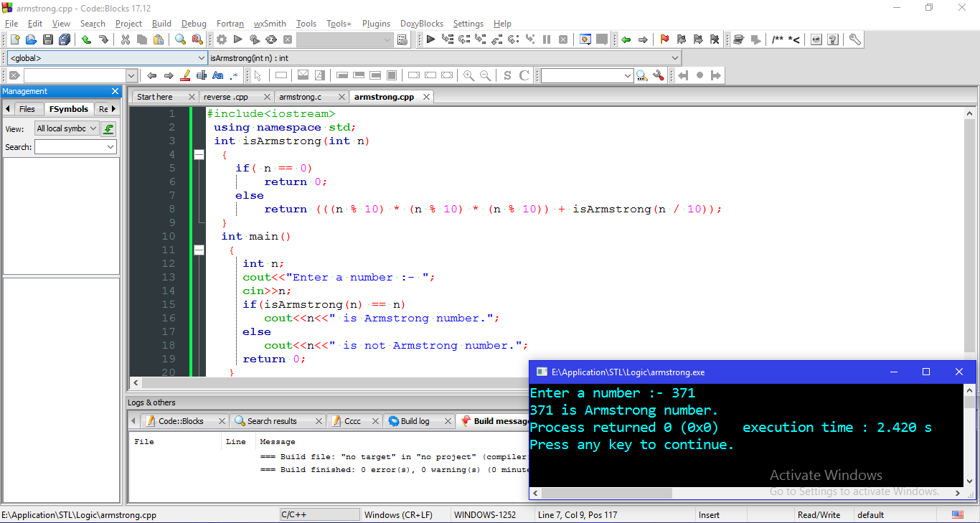Open the Find dialog with magnifier icon
Screen dimensions: 980x523
(179, 39)
